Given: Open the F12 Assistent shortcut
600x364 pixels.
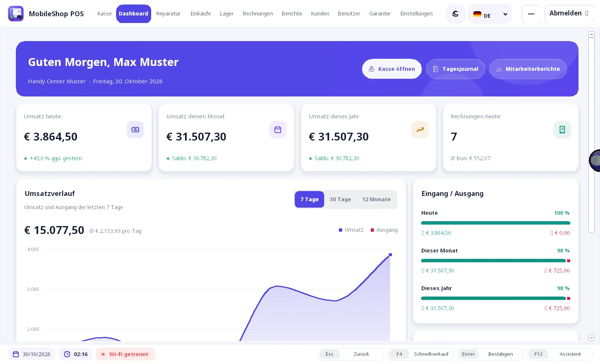Looking at the screenshot, I should [560, 354].
